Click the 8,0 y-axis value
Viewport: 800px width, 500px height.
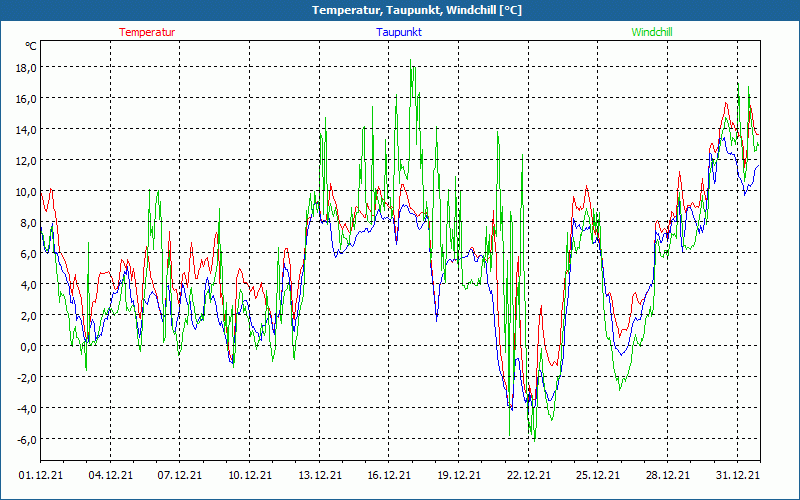tap(28, 223)
